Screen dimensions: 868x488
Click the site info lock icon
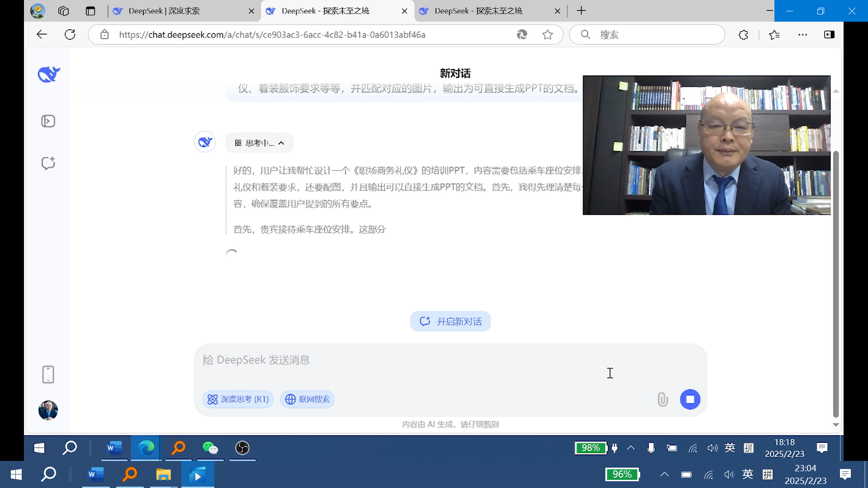[104, 35]
